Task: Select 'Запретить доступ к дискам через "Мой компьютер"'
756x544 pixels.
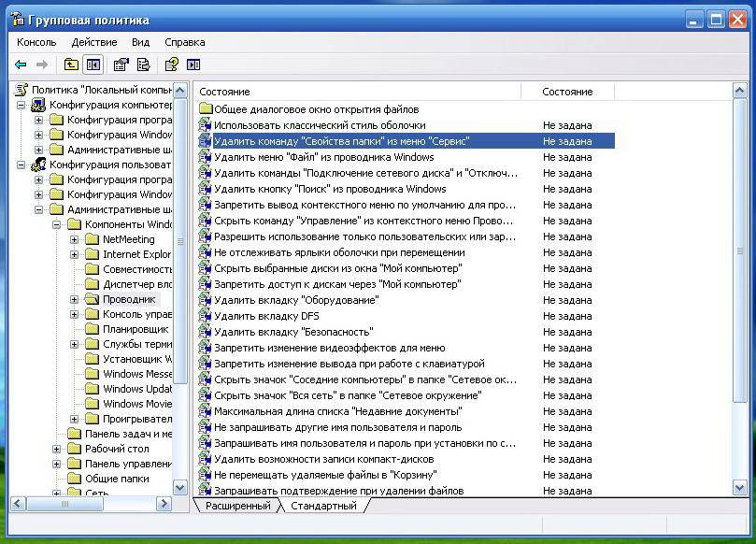Action: click(337, 284)
